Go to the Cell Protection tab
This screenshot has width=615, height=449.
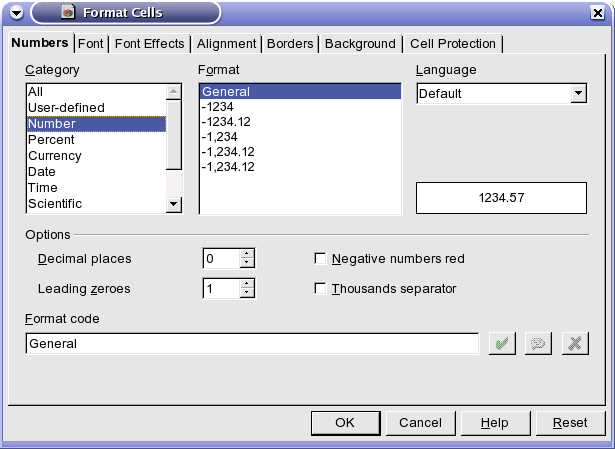click(452, 44)
